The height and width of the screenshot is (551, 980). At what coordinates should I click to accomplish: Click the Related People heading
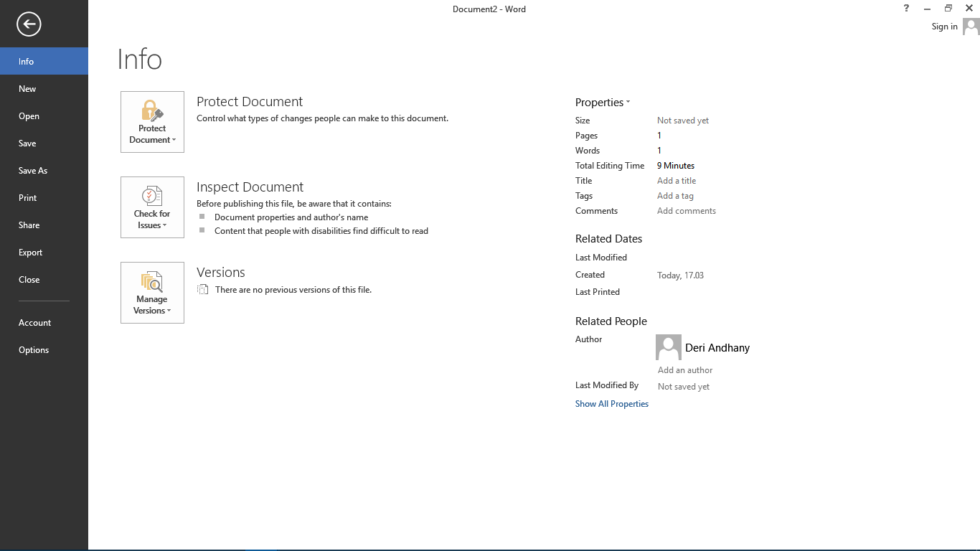pos(611,321)
